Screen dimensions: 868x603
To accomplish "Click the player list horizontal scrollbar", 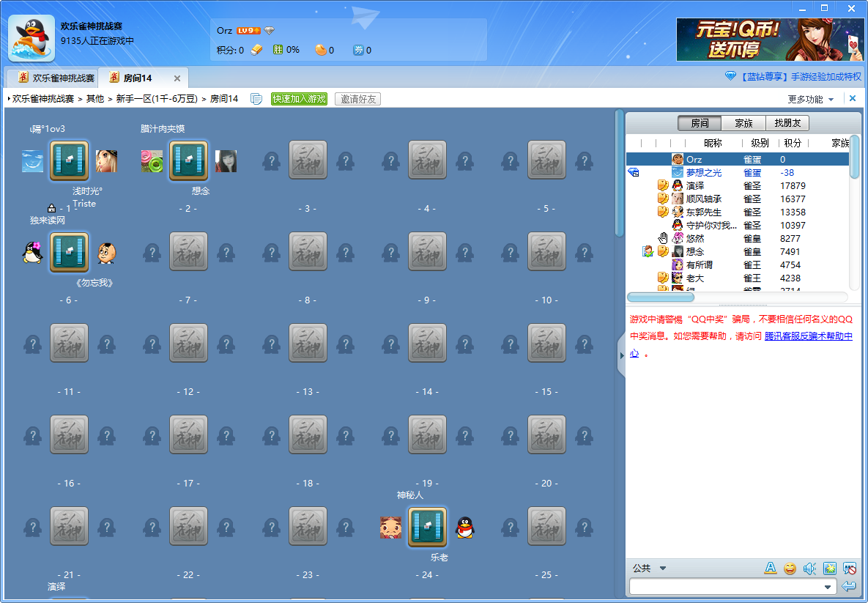I will (x=661, y=297).
